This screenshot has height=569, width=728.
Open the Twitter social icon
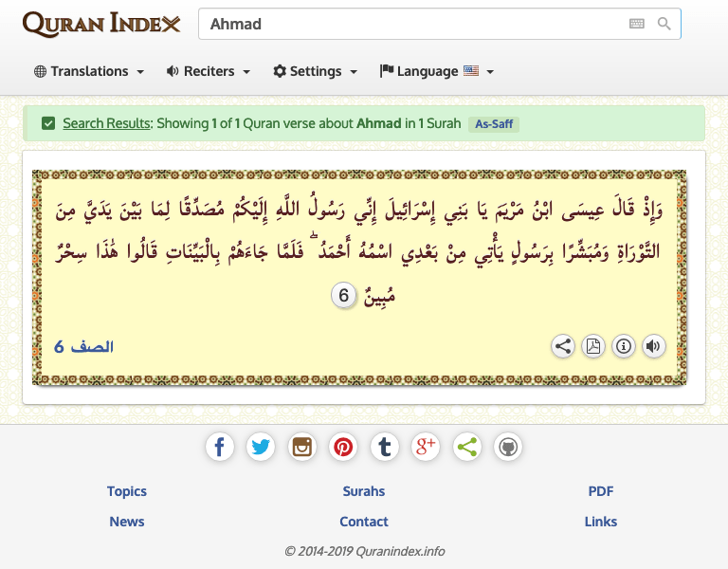pyautogui.click(x=261, y=447)
